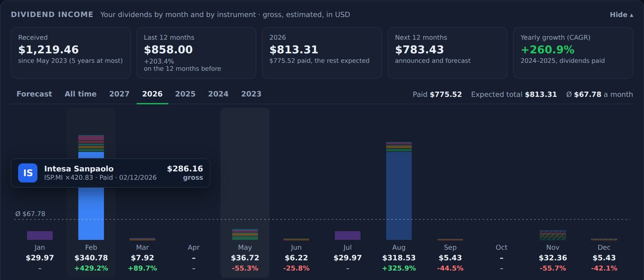Click the March dividend bar
Image resolution: width=644 pixels, height=280 pixels.
tap(142, 239)
